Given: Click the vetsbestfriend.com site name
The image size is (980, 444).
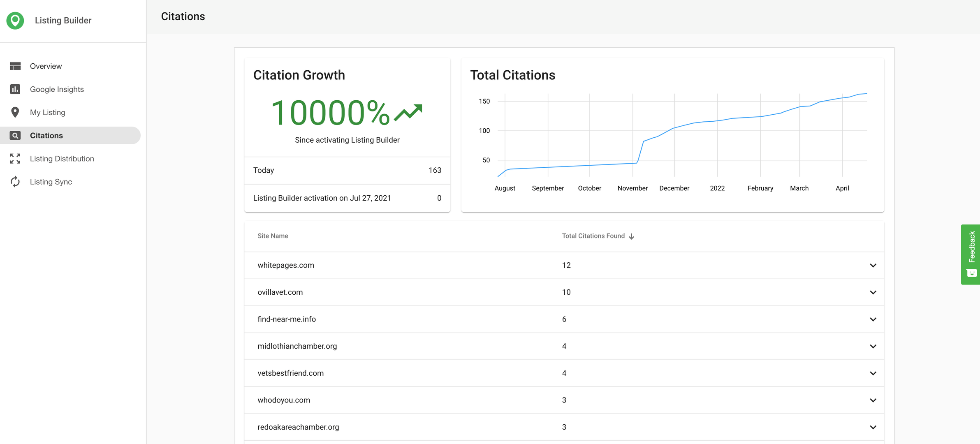Looking at the screenshot, I should coord(290,373).
